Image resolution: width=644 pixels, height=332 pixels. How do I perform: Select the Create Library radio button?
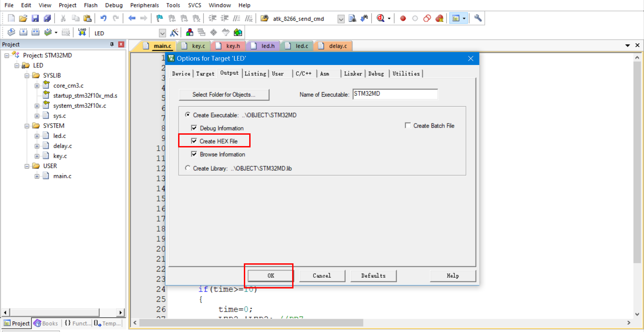(187, 168)
